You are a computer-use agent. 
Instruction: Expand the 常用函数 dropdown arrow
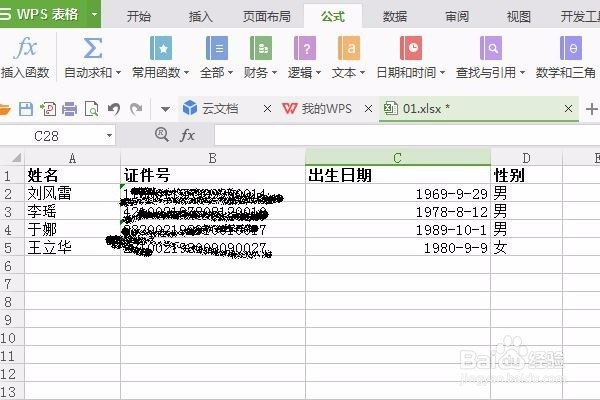coord(186,72)
